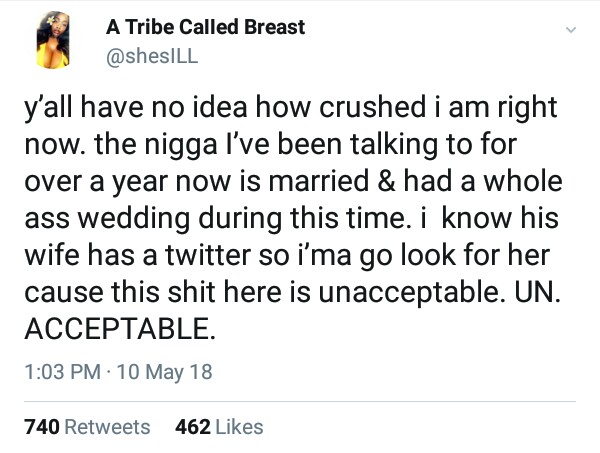Screen dimensions: 600x453
Task: Click the 740 retweet count number
Action: tap(41, 427)
